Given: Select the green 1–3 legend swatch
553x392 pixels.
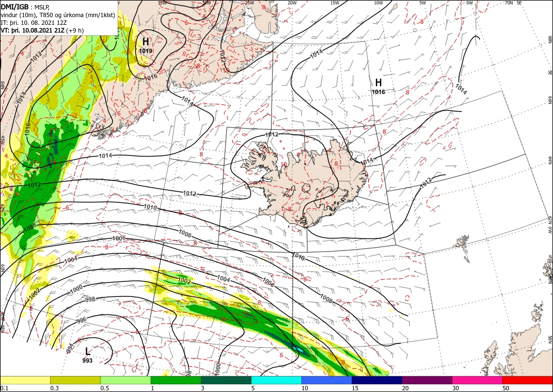Looking at the screenshot, I should click(x=176, y=380).
